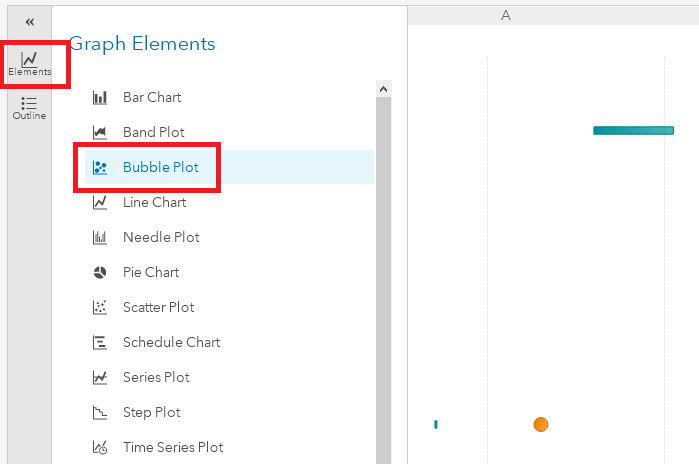Click the Band Plot icon
The image size is (699, 464).
(100, 133)
